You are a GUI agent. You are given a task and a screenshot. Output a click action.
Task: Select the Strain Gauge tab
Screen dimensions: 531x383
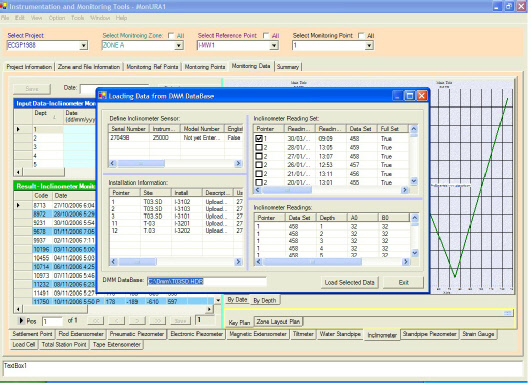click(x=478, y=334)
